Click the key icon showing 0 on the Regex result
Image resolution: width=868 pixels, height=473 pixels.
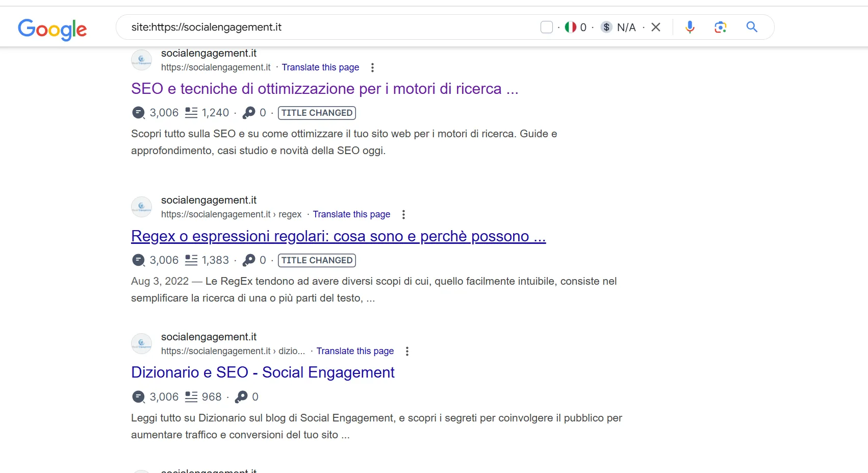[249, 260]
